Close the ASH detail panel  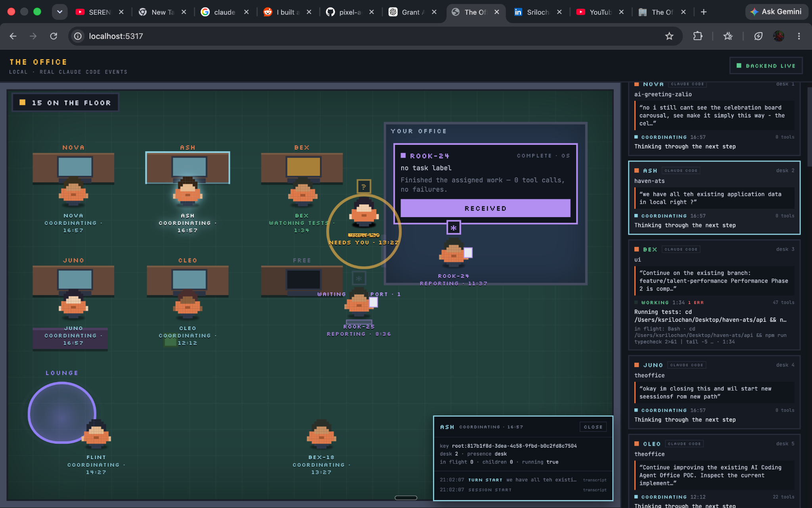click(593, 427)
